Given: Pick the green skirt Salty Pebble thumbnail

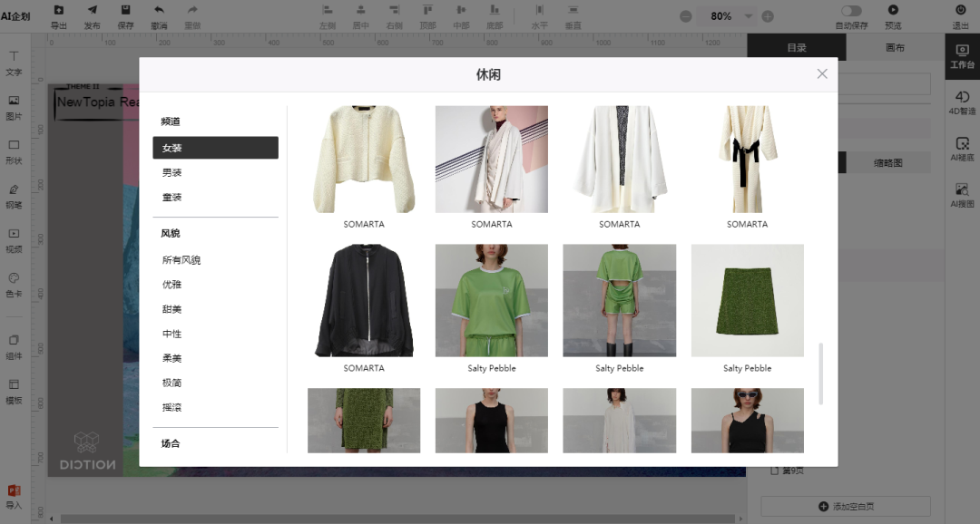Looking at the screenshot, I should (x=748, y=300).
